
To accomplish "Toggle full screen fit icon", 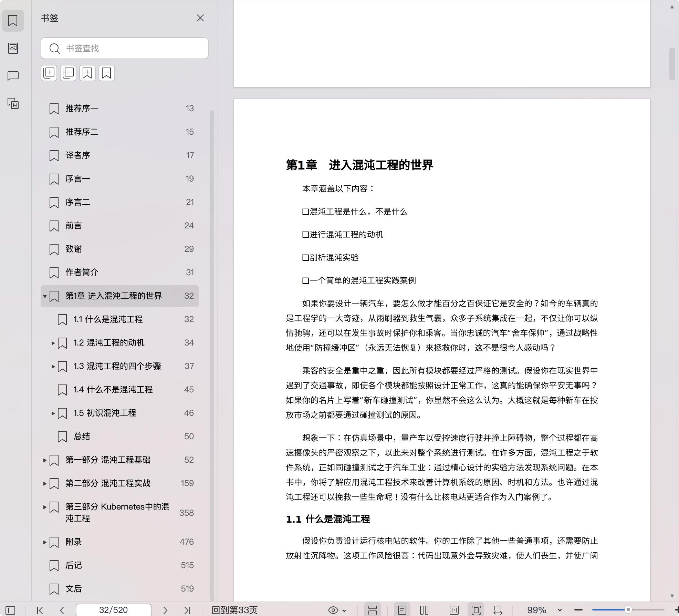I will pos(476,610).
